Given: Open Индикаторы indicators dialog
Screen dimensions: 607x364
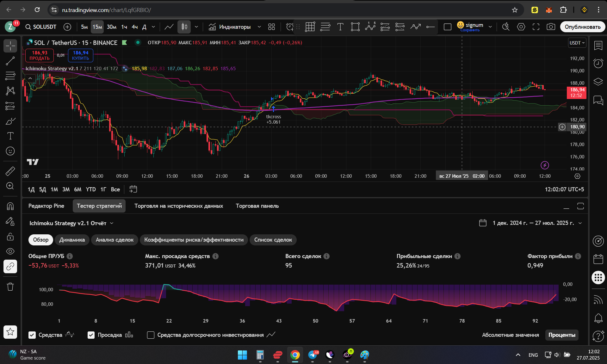Looking at the screenshot, I should tap(230, 27).
